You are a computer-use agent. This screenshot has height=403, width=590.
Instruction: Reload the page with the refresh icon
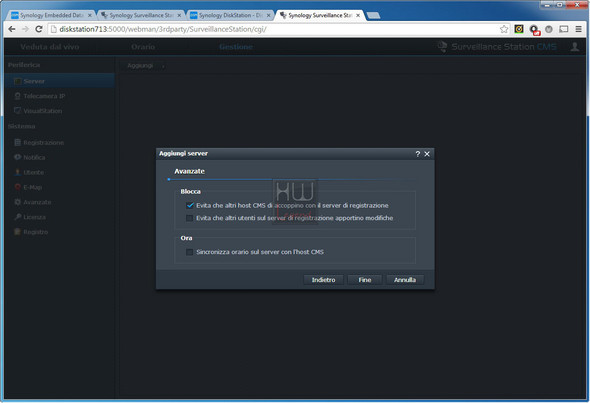tap(38, 29)
